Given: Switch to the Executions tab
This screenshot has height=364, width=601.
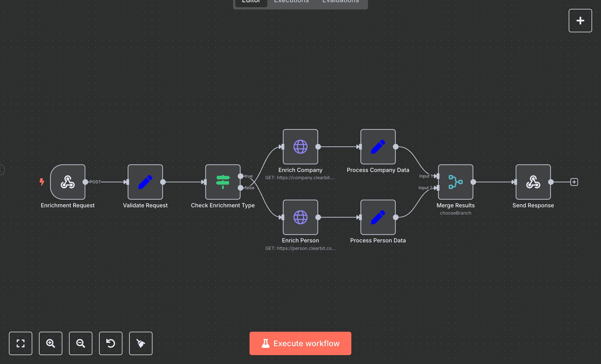Looking at the screenshot, I should pos(291,2).
